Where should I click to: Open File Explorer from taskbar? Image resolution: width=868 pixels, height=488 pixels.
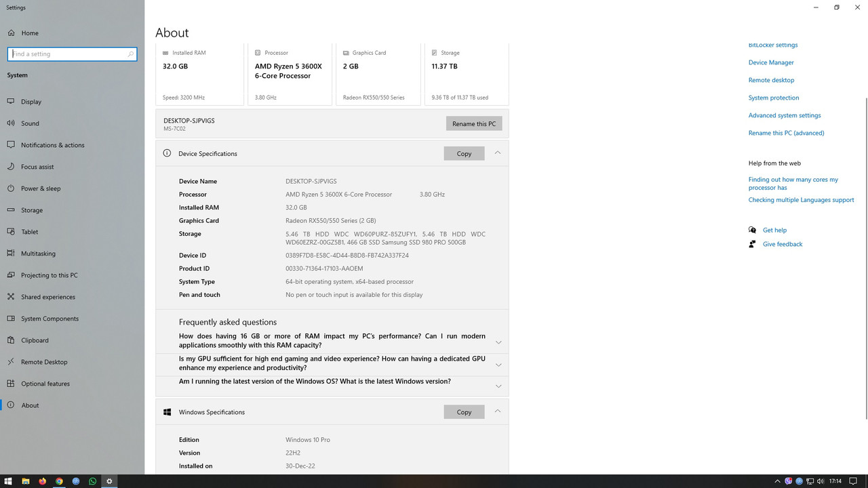pos(26,481)
